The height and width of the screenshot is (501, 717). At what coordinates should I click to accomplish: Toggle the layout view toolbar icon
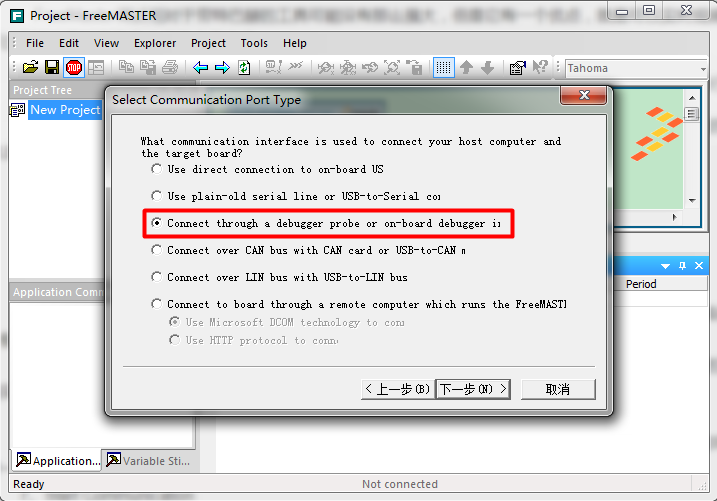96,68
